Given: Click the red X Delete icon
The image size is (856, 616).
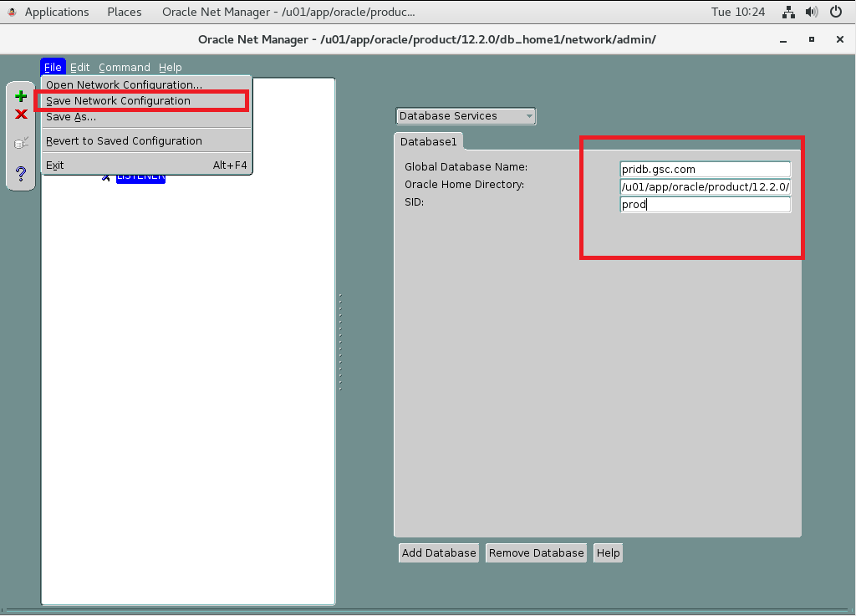Looking at the screenshot, I should click(21, 114).
